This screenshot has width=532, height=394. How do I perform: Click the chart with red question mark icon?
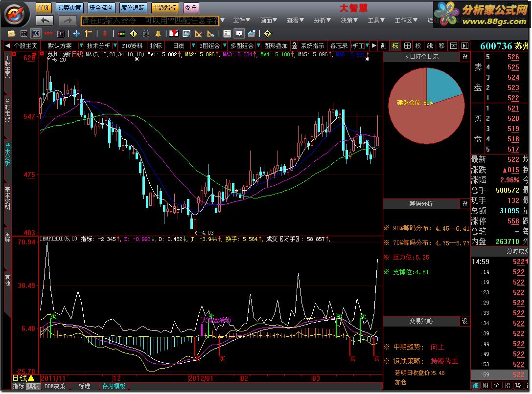point(174,34)
